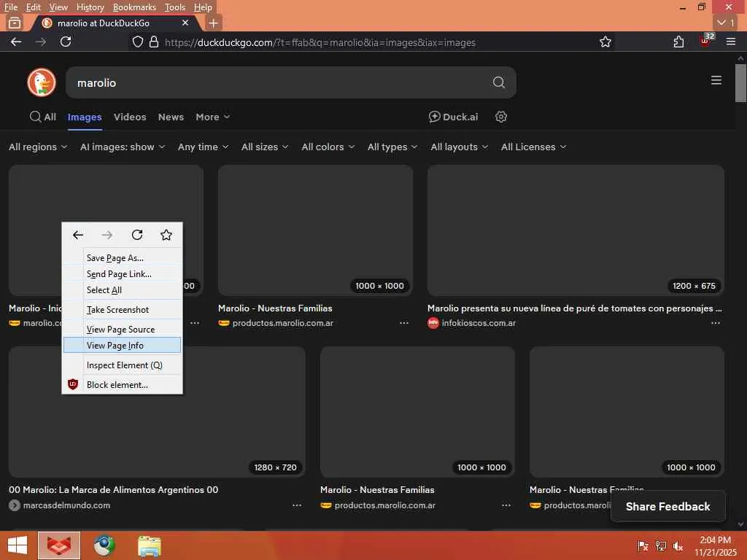Choose Take Screenshot in context menu

point(122,309)
